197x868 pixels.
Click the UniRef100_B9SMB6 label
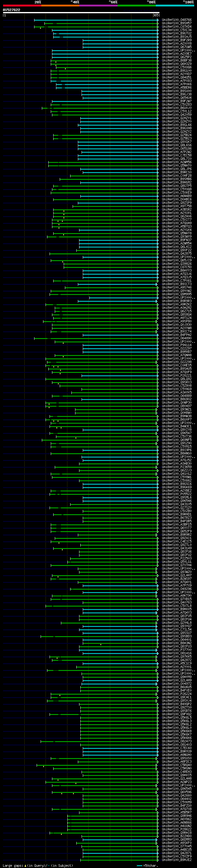(x=176, y=179)
